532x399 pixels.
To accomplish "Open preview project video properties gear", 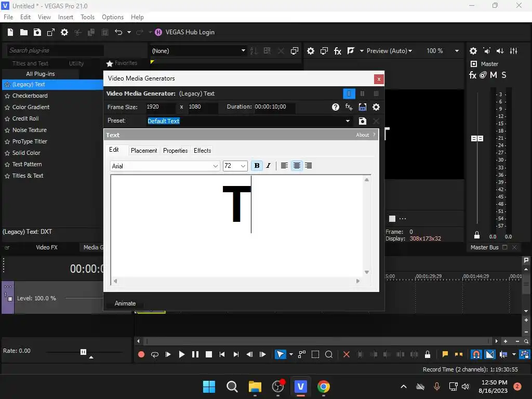I will tap(311, 51).
